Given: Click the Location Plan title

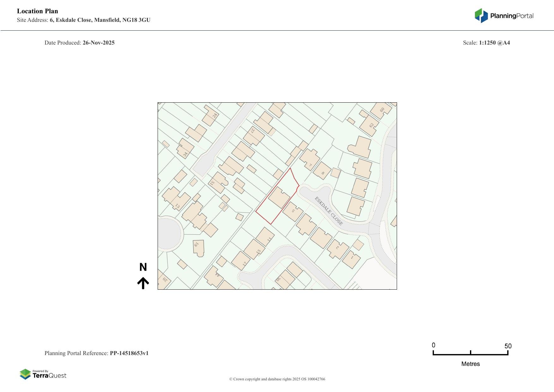Looking at the screenshot, I should pos(38,11).
